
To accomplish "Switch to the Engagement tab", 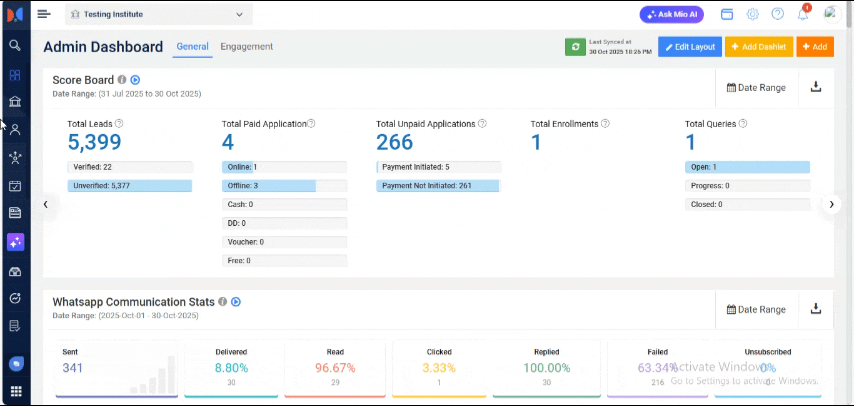I will [x=246, y=47].
